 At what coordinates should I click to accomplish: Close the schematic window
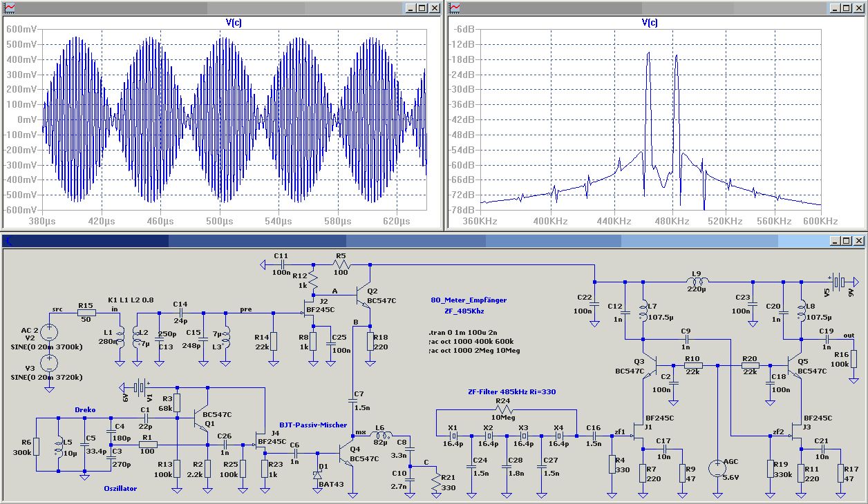click(859, 240)
